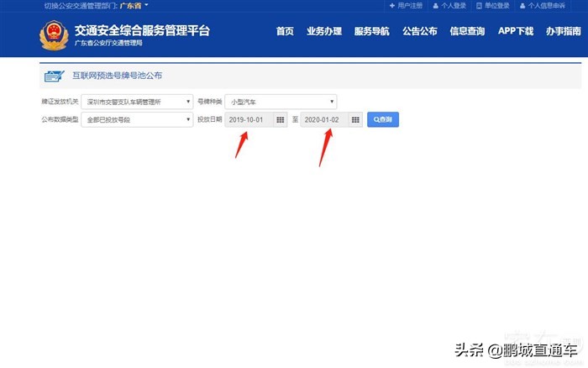Expand 牌证发放机关 dropdown showing 深圳市交警支队车辆管理所
Viewport: 588px width, 368px height.
137,102
